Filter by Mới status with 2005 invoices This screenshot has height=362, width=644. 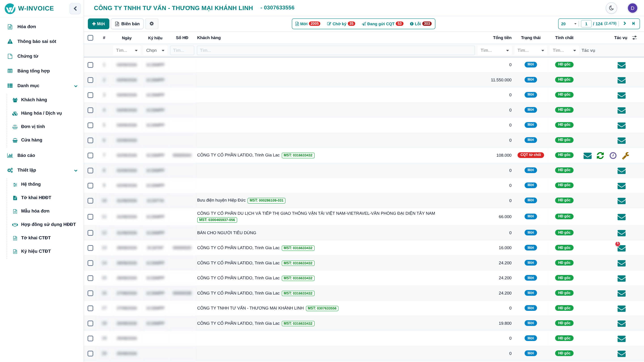[307, 24]
